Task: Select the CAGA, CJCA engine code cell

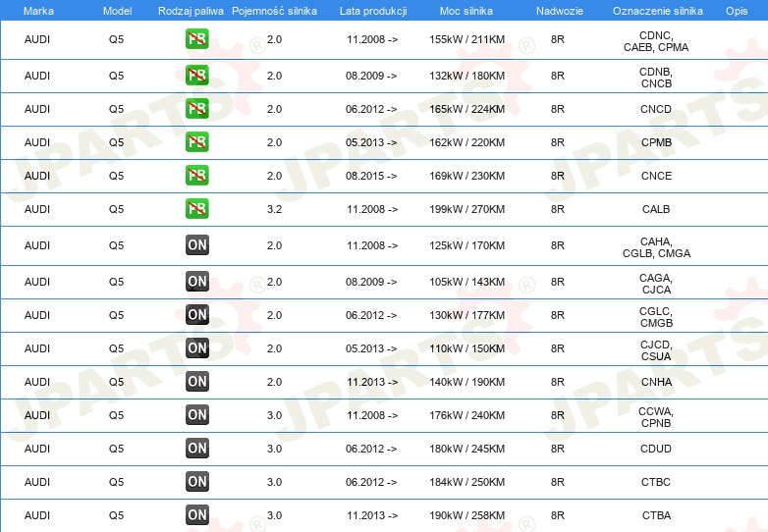Action: pyautogui.click(x=656, y=284)
